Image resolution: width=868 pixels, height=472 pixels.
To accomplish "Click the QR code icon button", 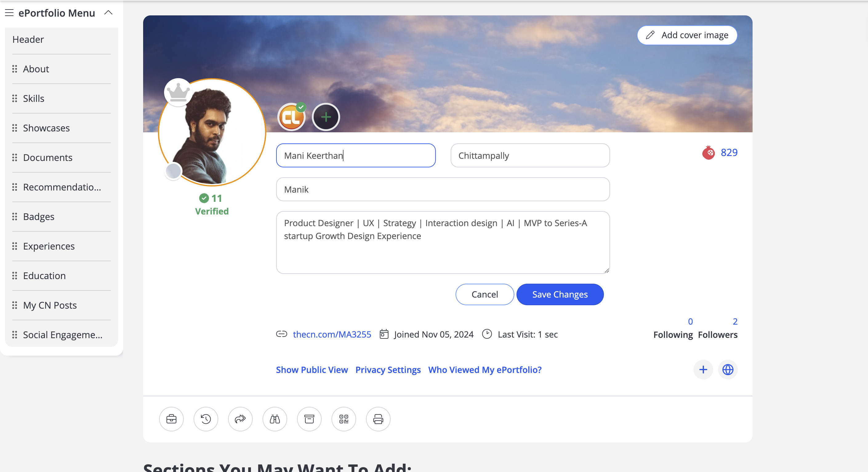I will 344,419.
